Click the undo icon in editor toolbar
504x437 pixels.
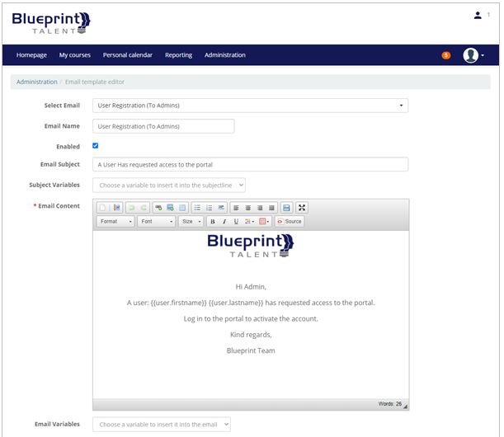point(131,208)
